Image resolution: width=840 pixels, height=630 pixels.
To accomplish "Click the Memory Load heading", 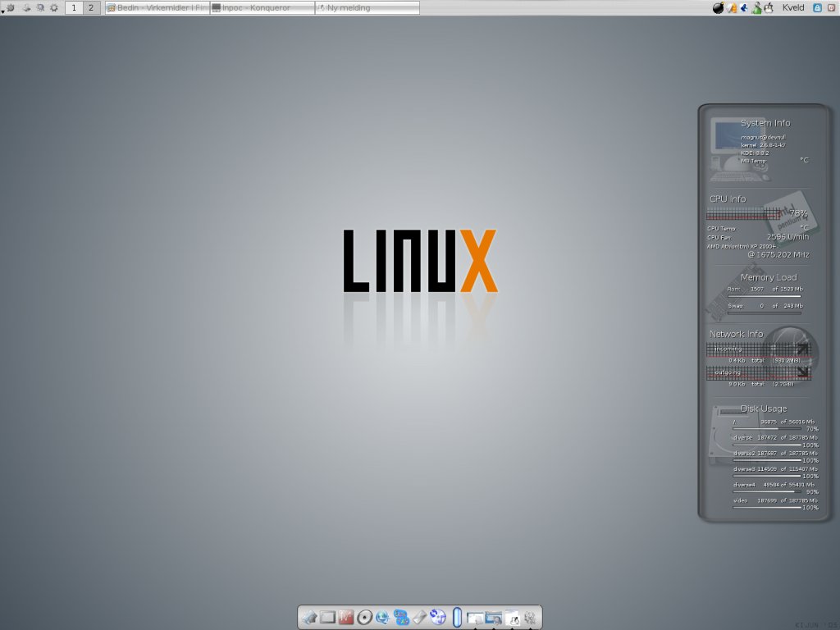I will tap(768, 277).
